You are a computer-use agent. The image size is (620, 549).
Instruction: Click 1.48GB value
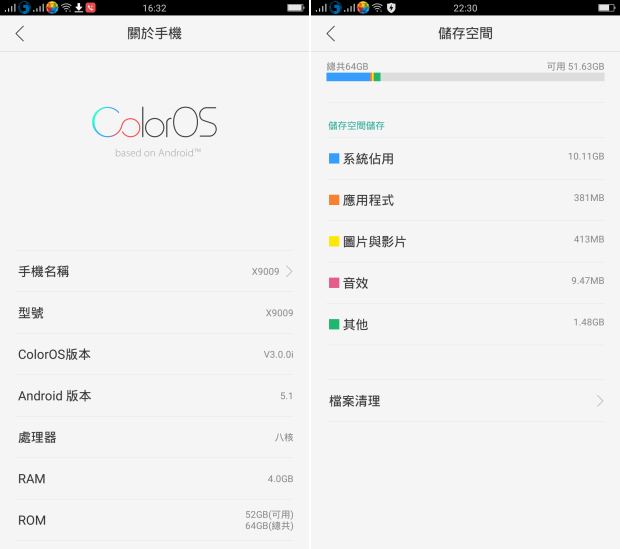589,322
